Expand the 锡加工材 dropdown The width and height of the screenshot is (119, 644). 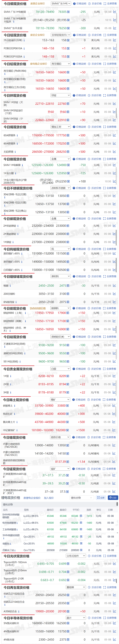[x=61, y=127]
